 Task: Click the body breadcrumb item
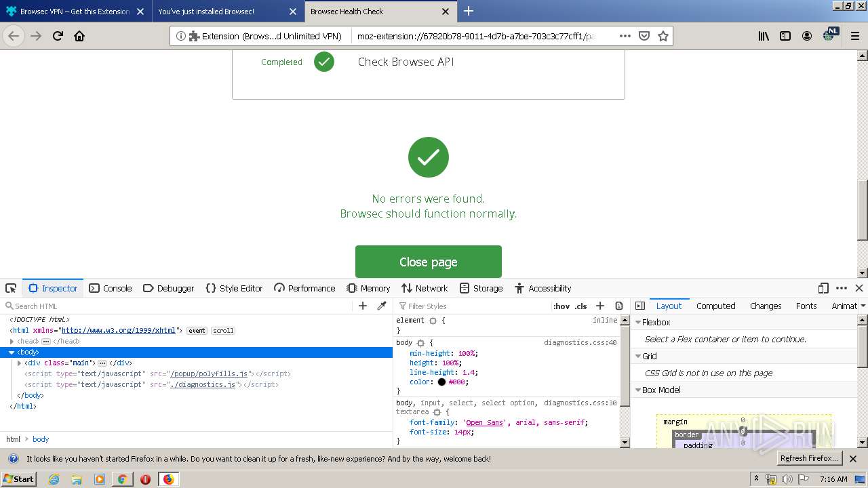(x=41, y=439)
